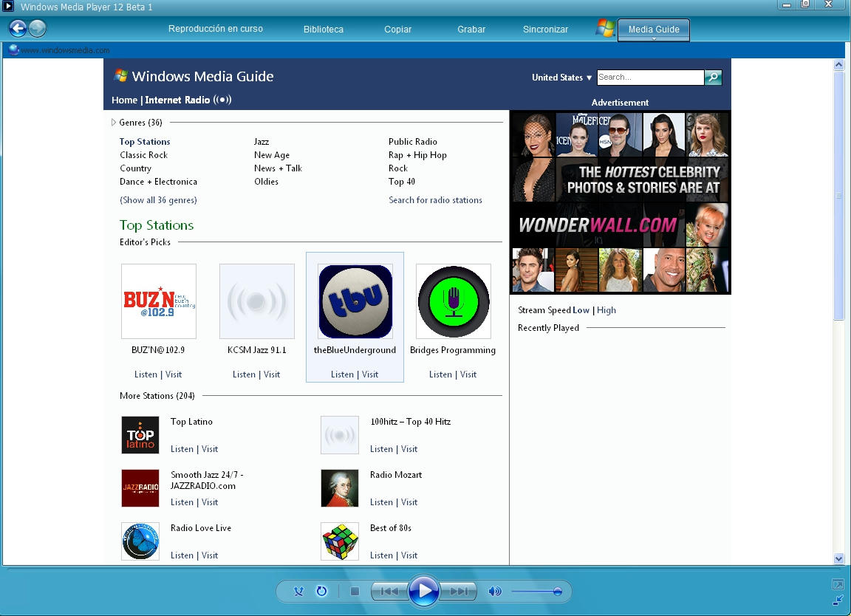Start playback with the Play button
The image size is (851, 616).
(425, 591)
